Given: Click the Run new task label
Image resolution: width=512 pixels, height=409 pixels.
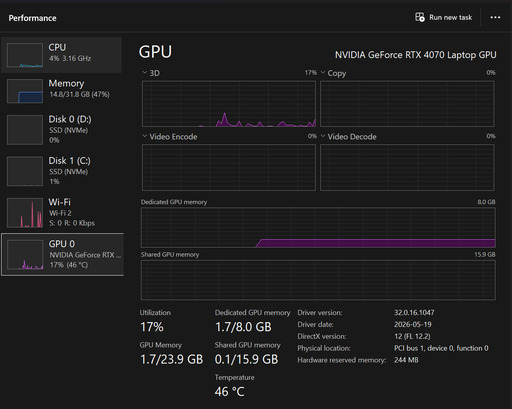Looking at the screenshot, I should 450,17.
